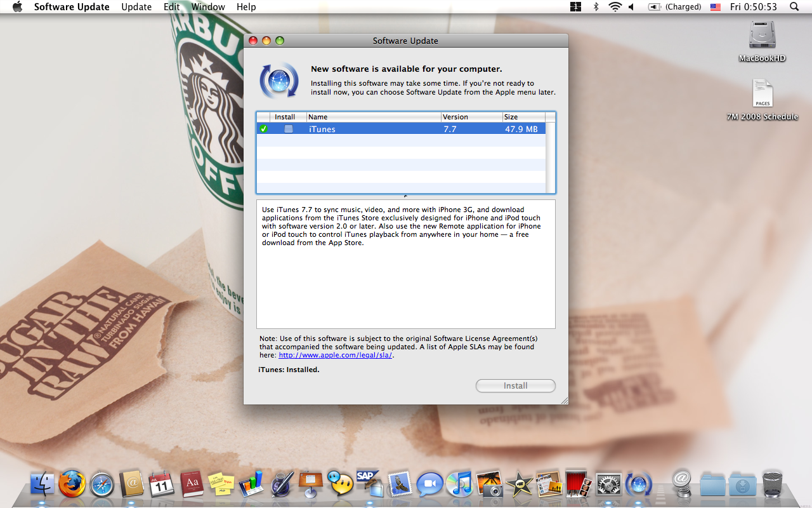Open the apple.com/legal/sla link

coord(336,355)
